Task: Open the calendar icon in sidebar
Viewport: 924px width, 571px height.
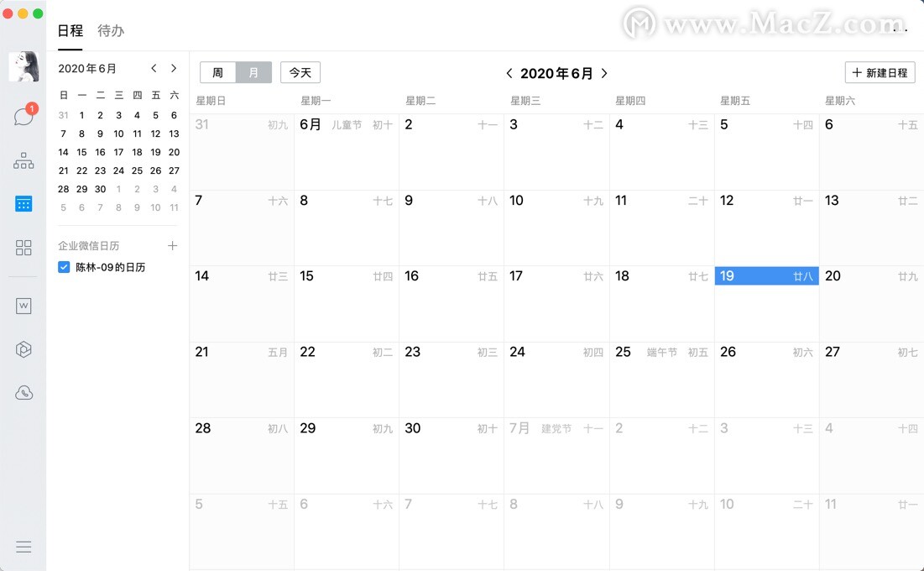Action: tap(23, 204)
